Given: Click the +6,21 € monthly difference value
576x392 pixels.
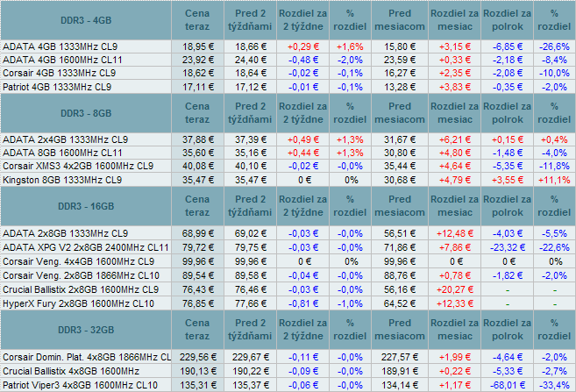Looking at the screenshot, I should click(x=455, y=139).
